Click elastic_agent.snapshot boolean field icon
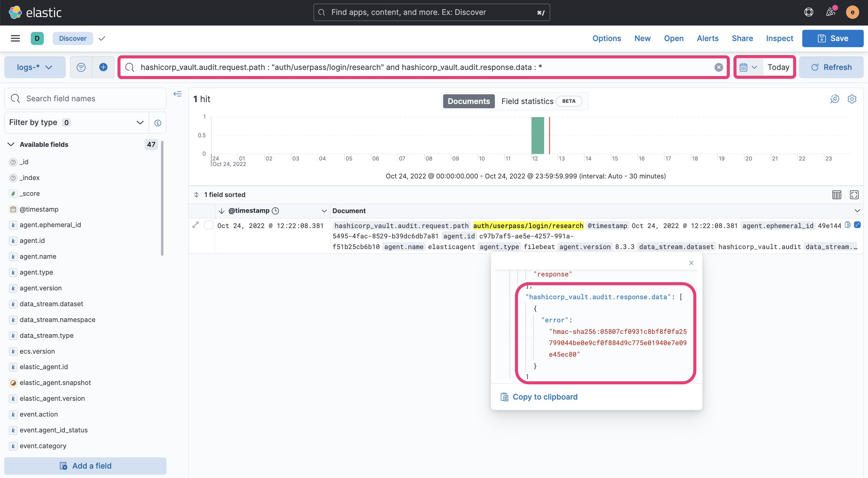The height and width of the screenshot is (478, 868). pos(13,383)
